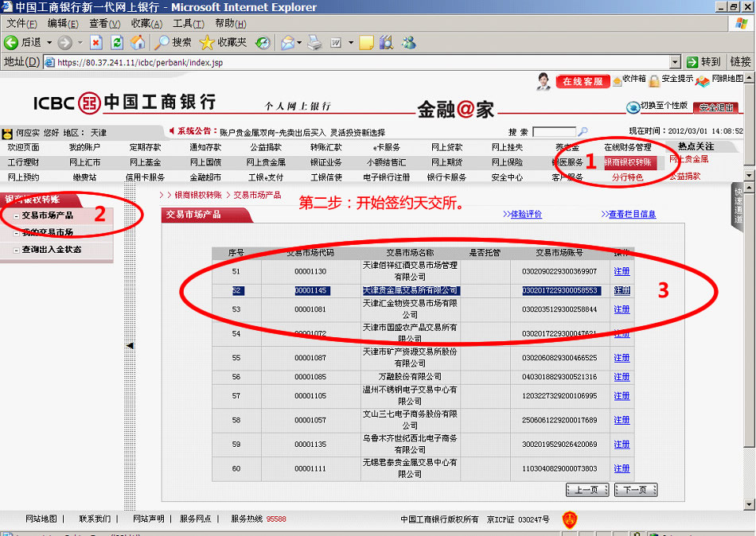
Task: Click market code 00001130 in the table
Action: (310, 271)
